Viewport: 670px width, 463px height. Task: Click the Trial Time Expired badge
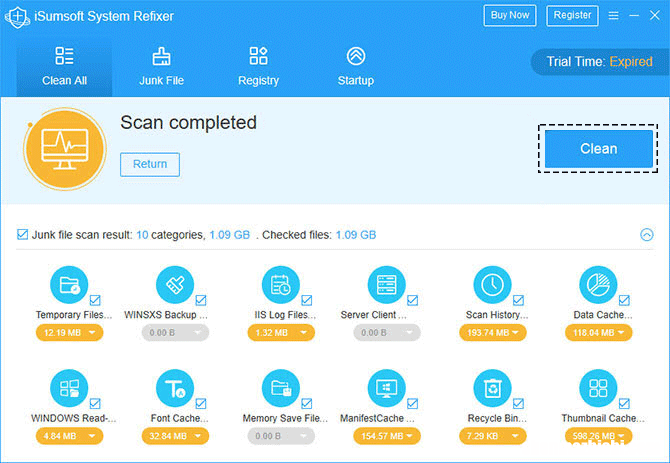click(599, 62)
